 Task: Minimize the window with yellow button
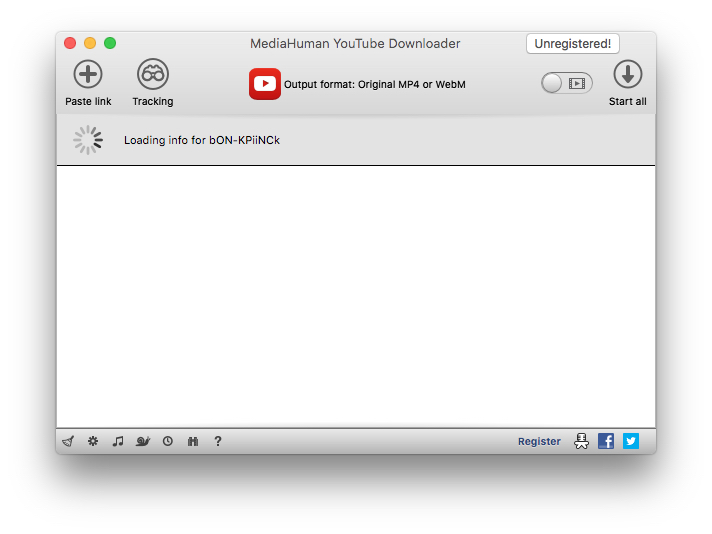point(90,43)
